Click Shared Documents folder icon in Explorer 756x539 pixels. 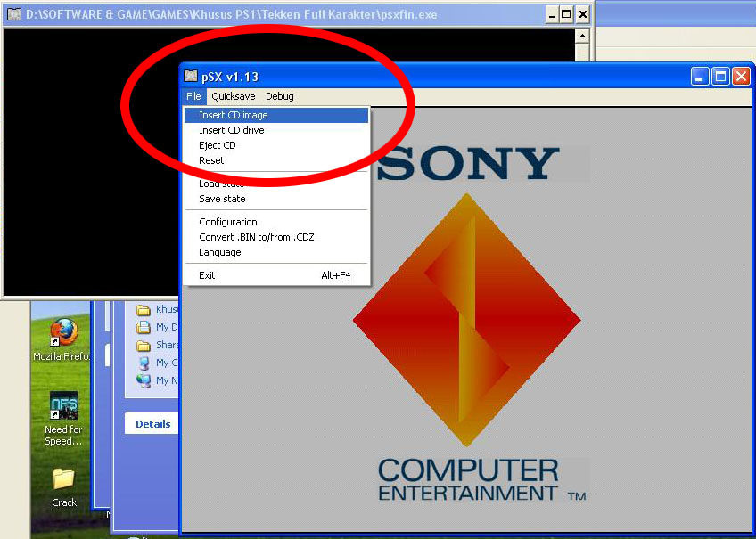pyautogui.click(x=144, y=346)
